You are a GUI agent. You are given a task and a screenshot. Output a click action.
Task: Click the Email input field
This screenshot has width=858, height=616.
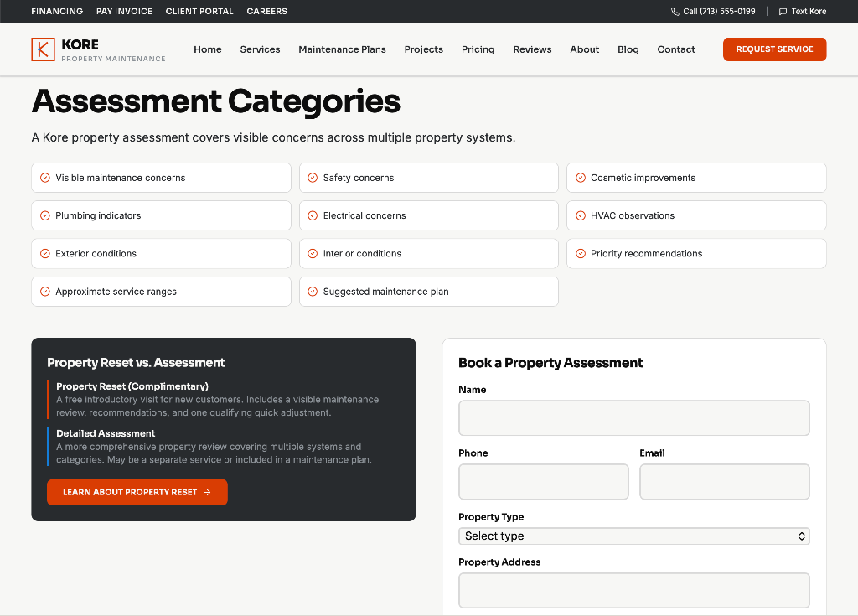coord(725,482)
